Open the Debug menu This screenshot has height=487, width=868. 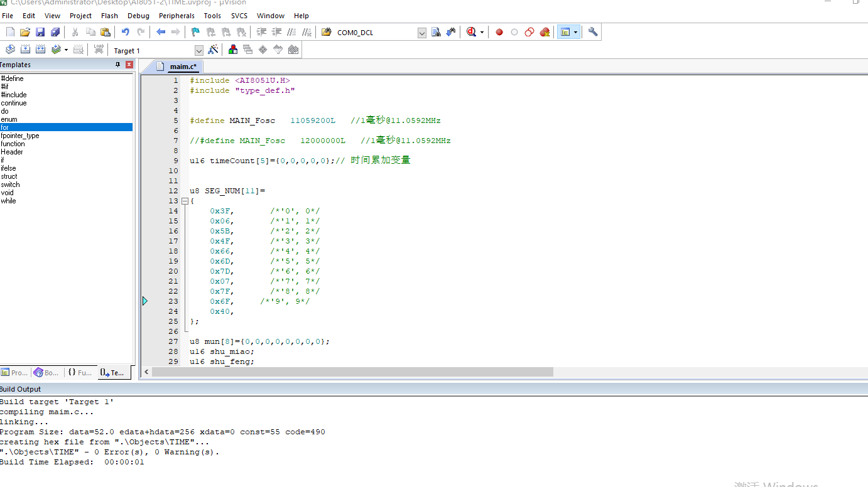pyautogui.click(x=138, y=16)
